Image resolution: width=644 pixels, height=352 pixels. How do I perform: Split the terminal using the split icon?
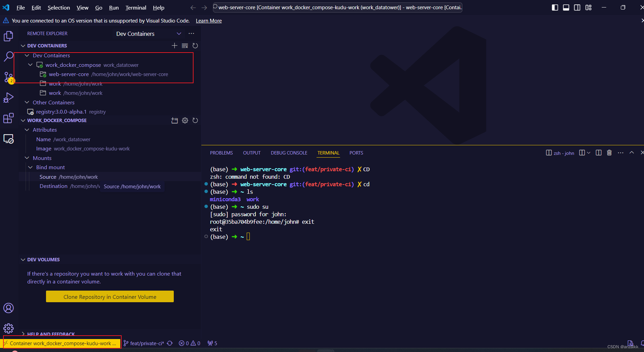598,152
